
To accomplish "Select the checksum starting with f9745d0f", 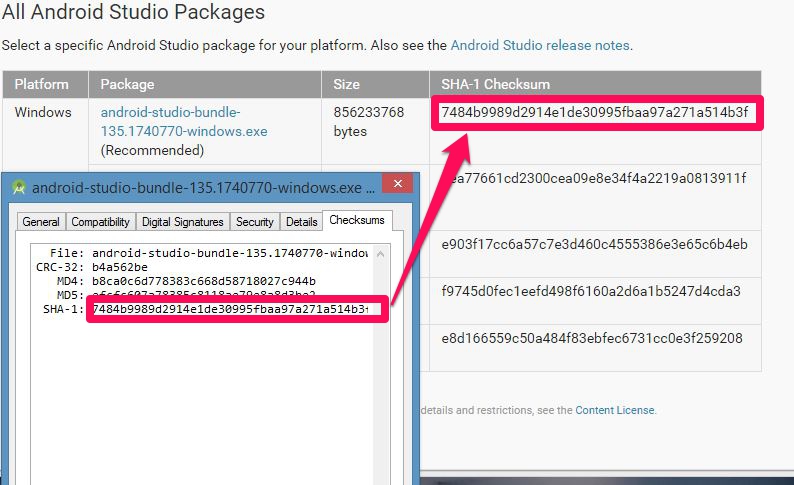I will (x=591, y=292).
